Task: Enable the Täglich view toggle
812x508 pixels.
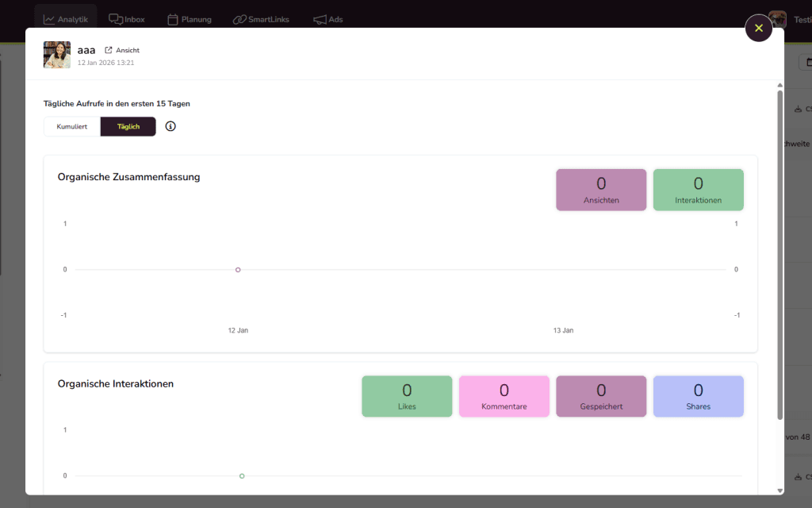Action: point(128,126)
